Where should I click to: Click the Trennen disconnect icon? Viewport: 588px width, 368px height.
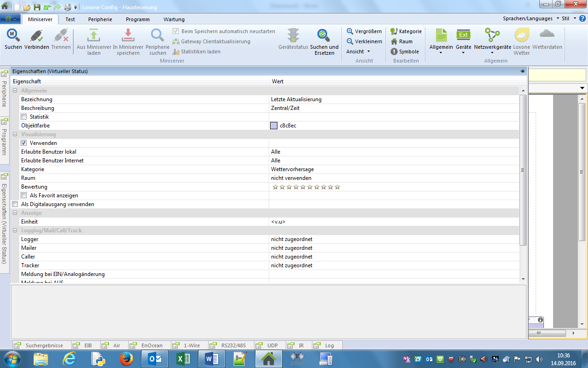(61, 35)
